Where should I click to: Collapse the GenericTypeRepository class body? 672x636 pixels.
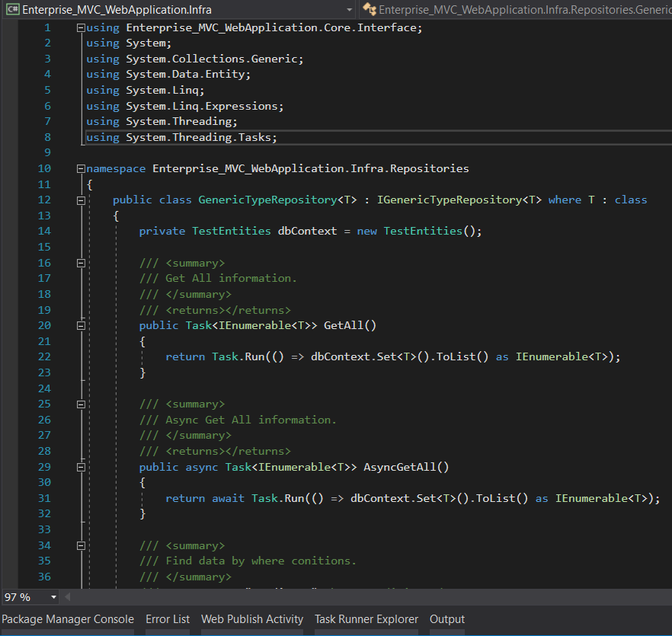(81, 200)
